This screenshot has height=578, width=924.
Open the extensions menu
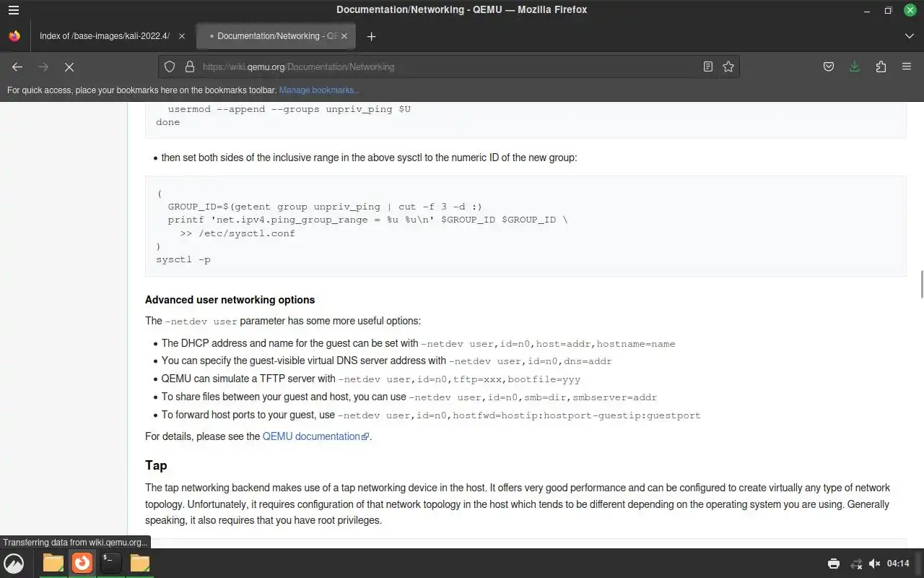tap(881, 66)
